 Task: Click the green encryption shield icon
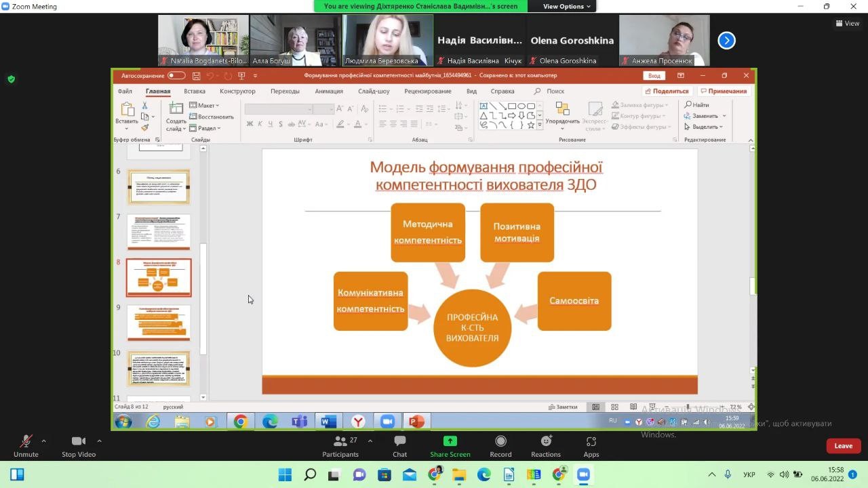coord(11,79)
